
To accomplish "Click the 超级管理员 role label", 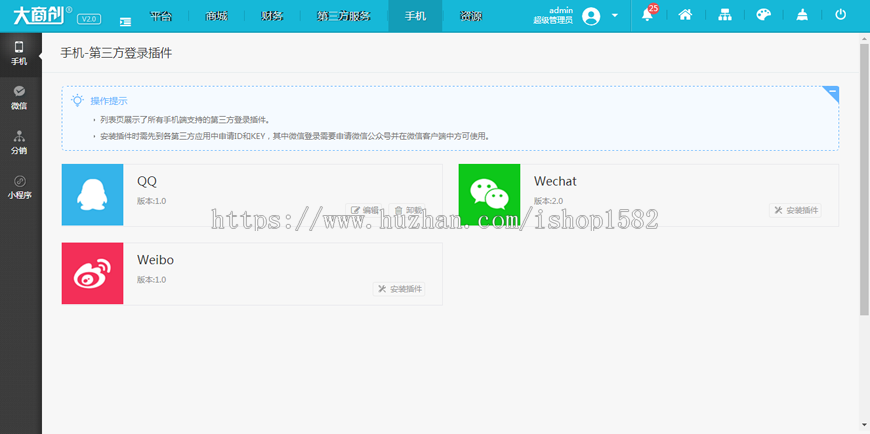I will tap(553, 21).
